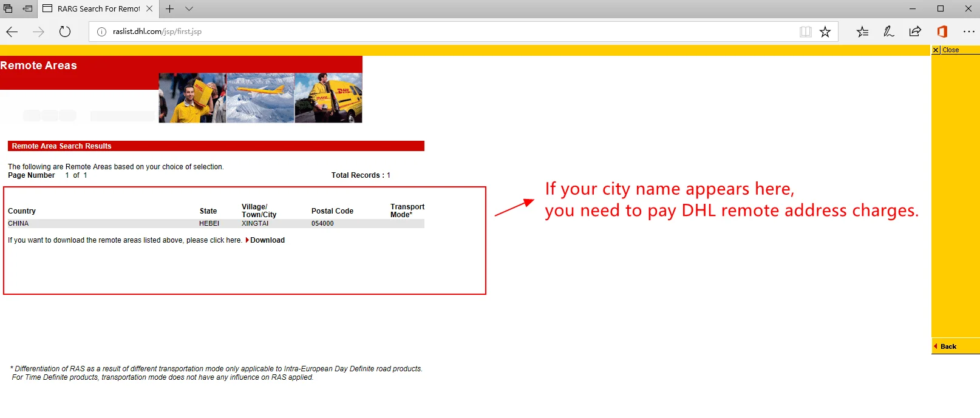Image resolution: width=980 pixels, height=418 pixels.
Task: Click the State column header
Action: coord(208,211)
